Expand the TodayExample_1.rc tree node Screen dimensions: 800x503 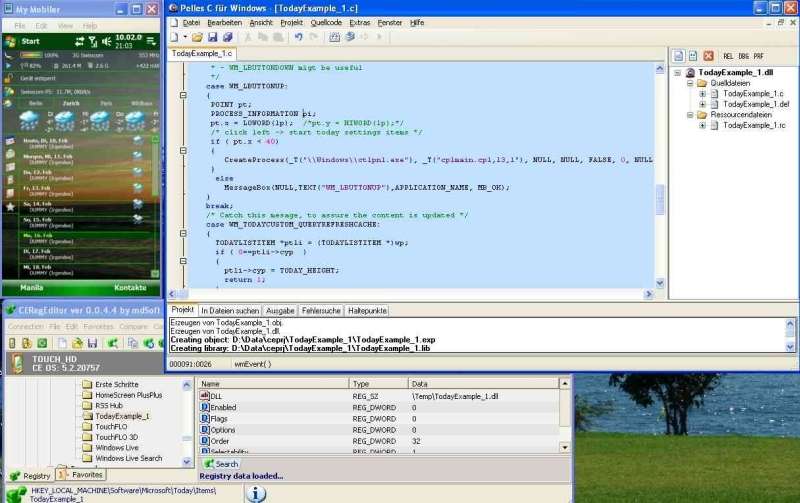[703, 125]
